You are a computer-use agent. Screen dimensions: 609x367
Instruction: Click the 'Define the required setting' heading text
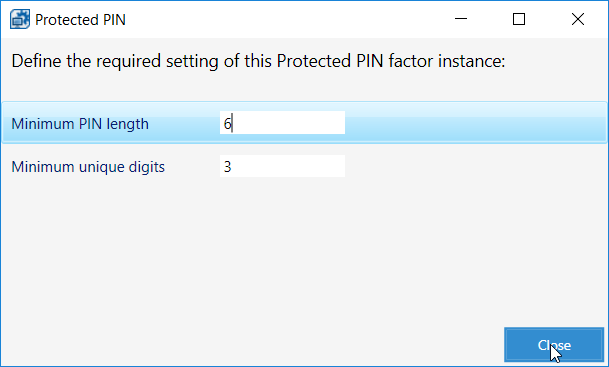(x=258, y=61)
